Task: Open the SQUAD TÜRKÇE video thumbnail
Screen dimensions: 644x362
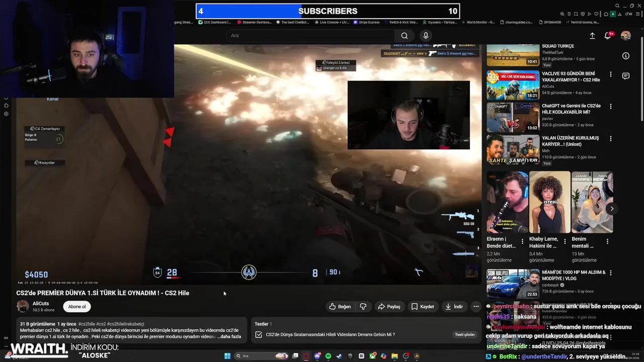Action: [x=513, y=55]
